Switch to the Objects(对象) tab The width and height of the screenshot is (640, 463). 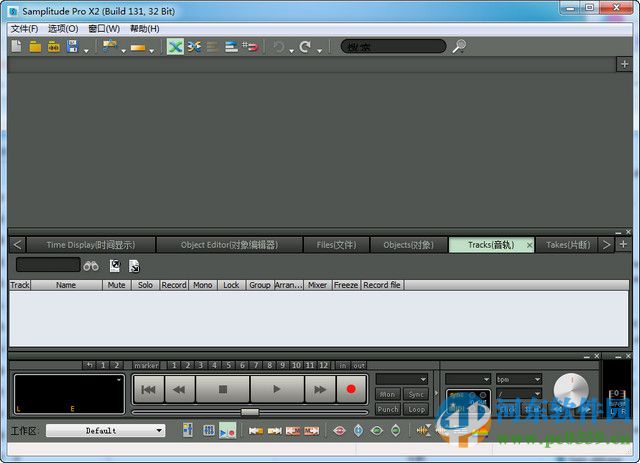(408, 244)
